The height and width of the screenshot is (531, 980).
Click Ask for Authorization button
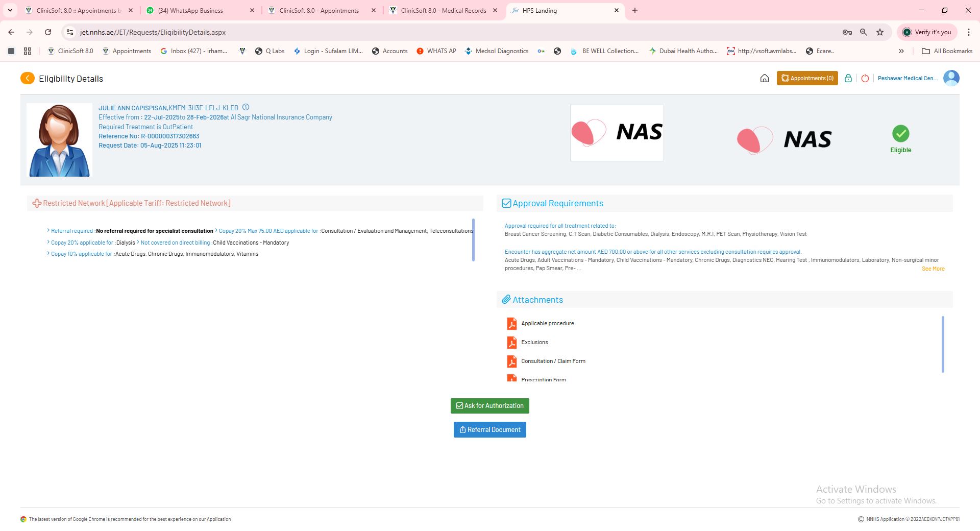[490, 406]
